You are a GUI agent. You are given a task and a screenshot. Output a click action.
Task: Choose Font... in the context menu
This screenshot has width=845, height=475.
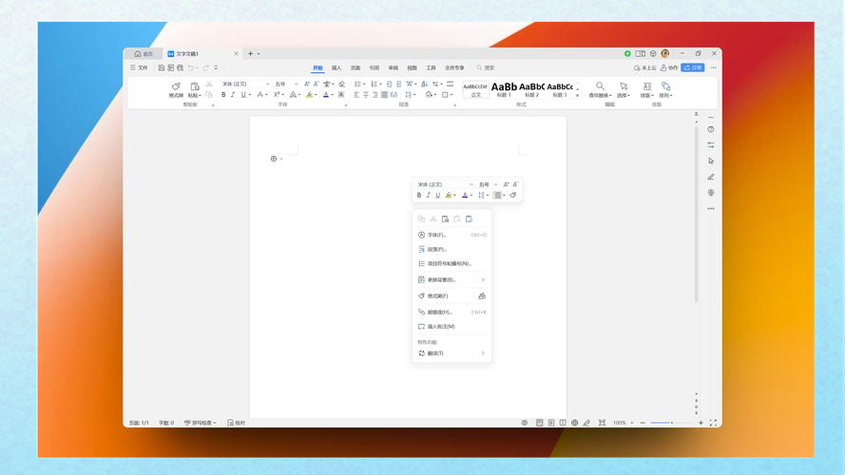click(x=452, y=235)
